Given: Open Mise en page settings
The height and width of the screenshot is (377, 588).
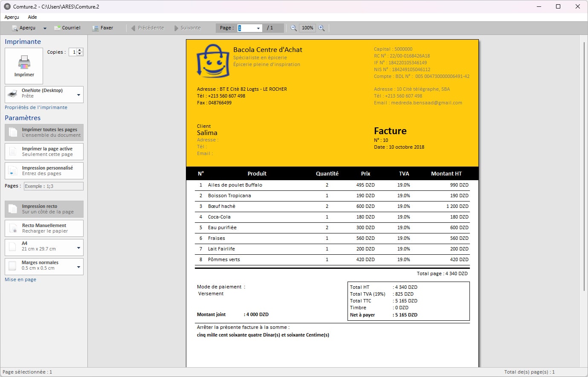Looking at the screenshot, I should [x=20, y=279].
